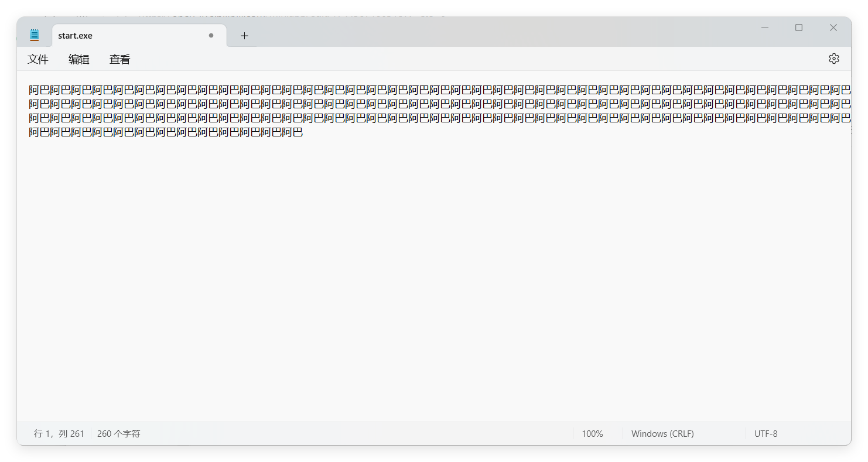Click the 行 1，列 261 position indicator
The height and width of the screenshot is (462, 868).
[x=59, y=434]
